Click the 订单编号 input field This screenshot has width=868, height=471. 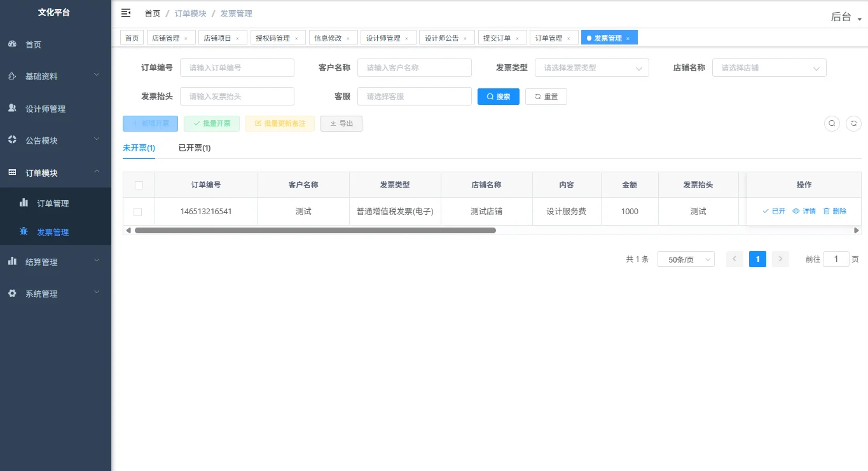click(x=237, y=67)
